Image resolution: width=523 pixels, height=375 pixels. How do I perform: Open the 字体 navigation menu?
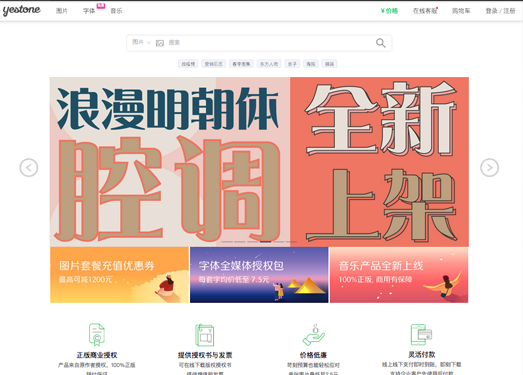pos(89,11)
